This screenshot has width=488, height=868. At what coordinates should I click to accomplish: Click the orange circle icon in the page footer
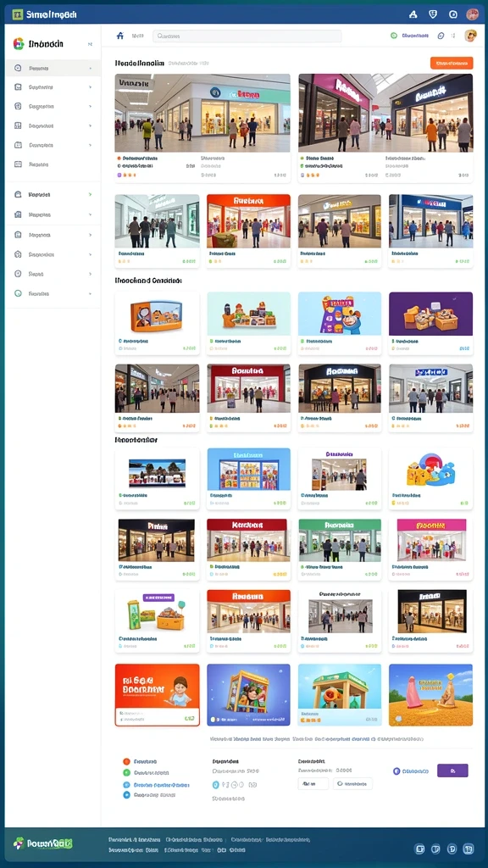pos(127,762)
